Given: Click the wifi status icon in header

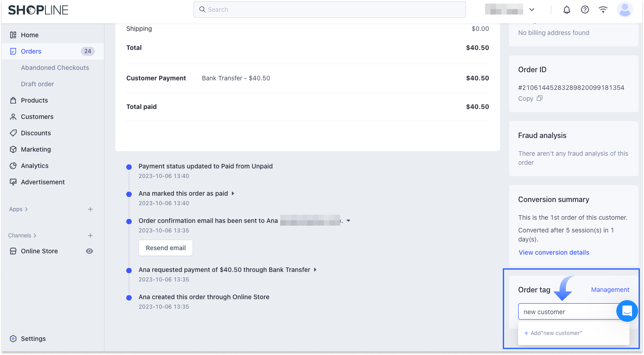Looking at the screenshot, I should coord(603,10).
